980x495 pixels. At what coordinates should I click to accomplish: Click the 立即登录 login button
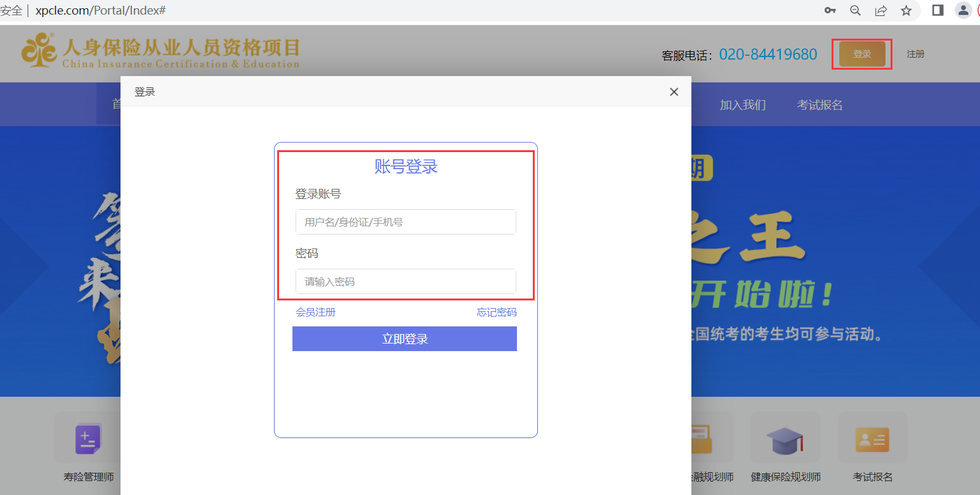coord(405,338)
